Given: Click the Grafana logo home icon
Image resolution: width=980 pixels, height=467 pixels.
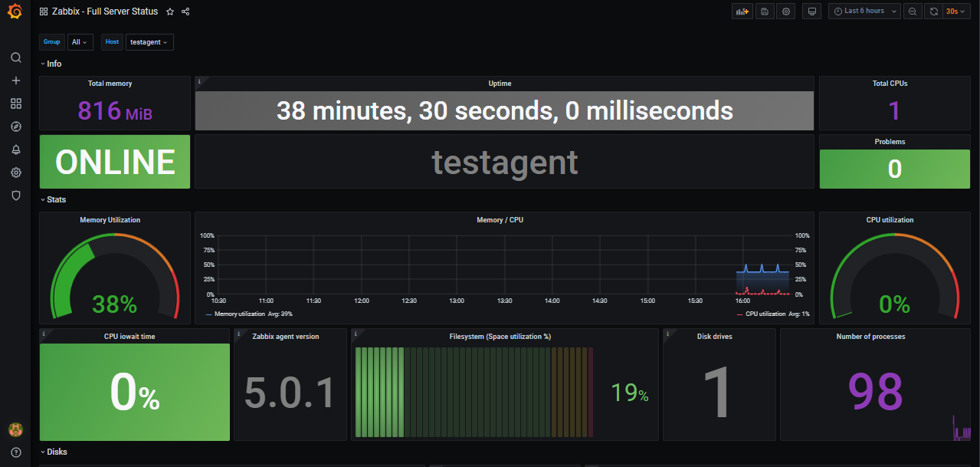Looking at the screenshot, I should (15, 12).
